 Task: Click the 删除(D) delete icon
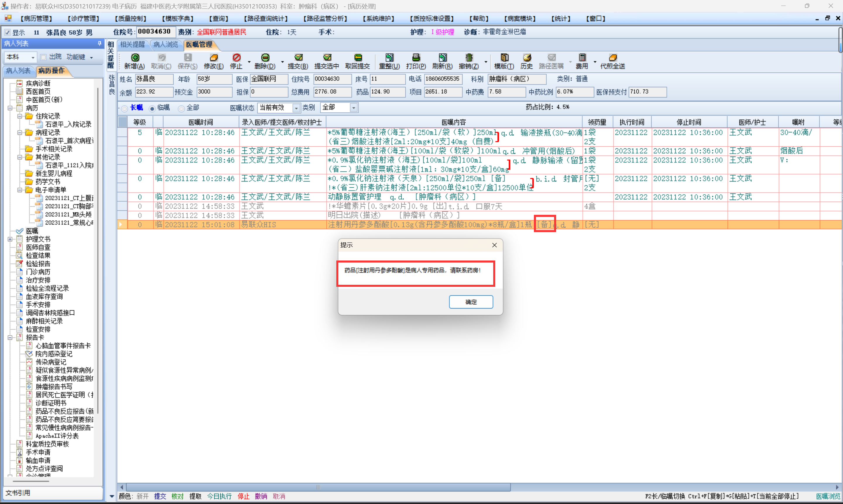[265, 58]
